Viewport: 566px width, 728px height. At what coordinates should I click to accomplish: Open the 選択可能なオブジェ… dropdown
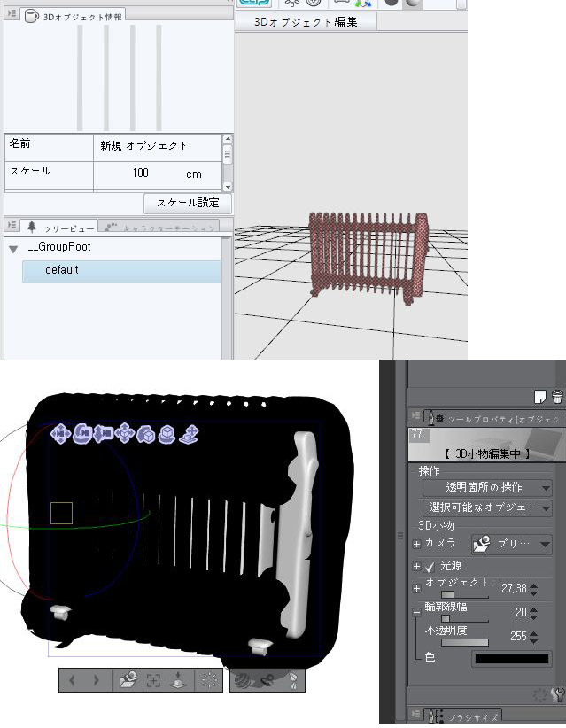487,507
